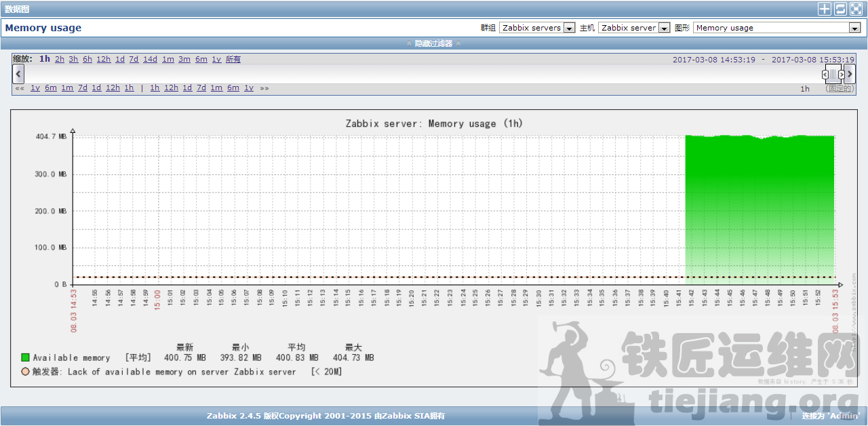Move back 12h in the navigation row
The width and height of the screenshot is (868, 426).
point(113,88)
